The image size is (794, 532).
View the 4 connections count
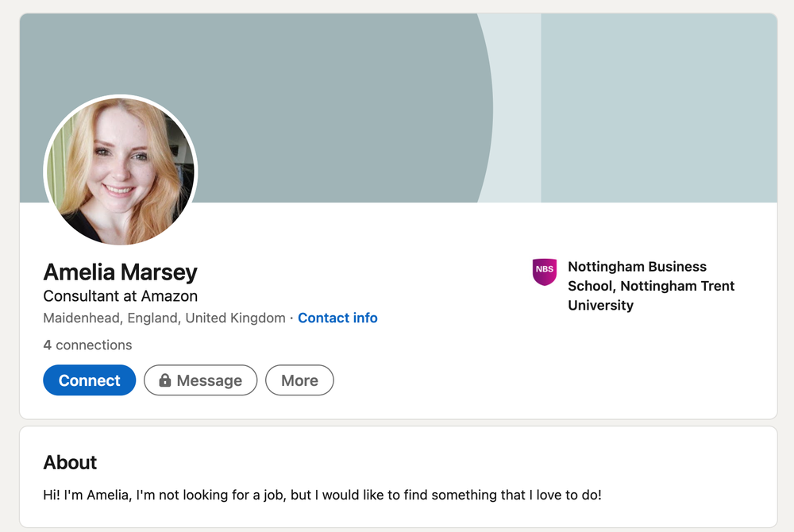click(x=87, y=345)
